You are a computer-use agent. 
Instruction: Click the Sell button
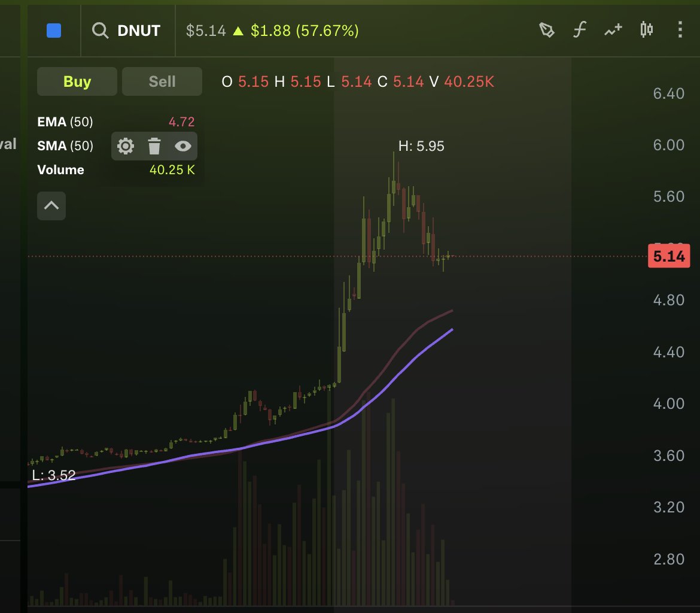pos(162,81)
